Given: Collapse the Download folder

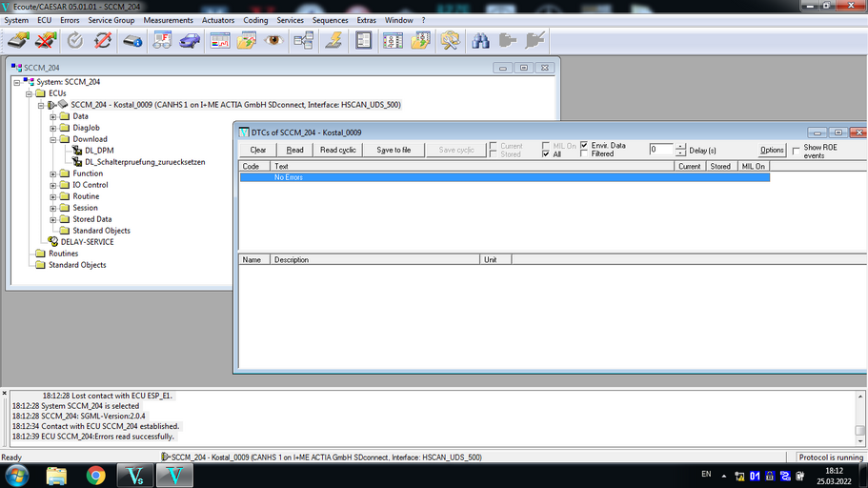Looking at the screenshot, I should coord(53,139).
